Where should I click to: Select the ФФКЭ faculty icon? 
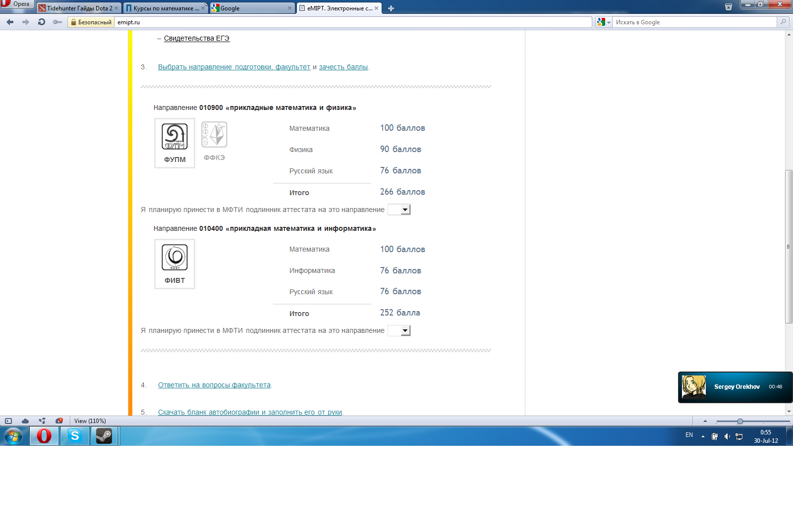pos(214,141)
